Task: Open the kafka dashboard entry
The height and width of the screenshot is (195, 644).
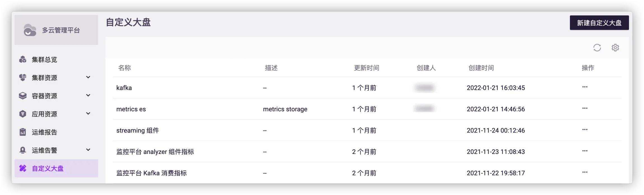Action: point(124,88)
